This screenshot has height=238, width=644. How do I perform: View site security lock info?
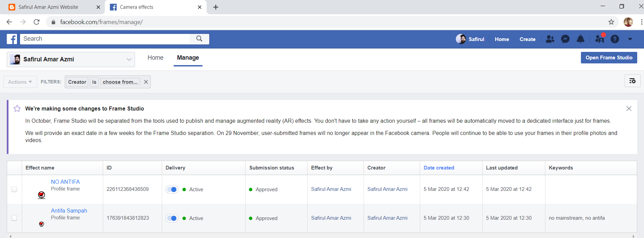point(53,22)
